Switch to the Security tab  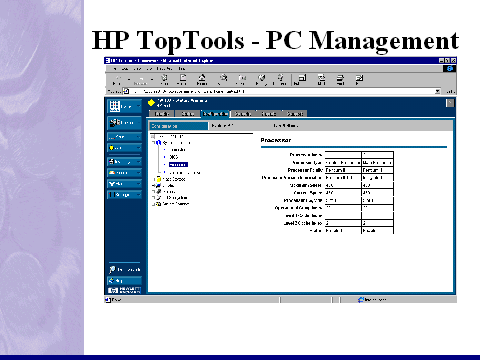click(243, 114)
